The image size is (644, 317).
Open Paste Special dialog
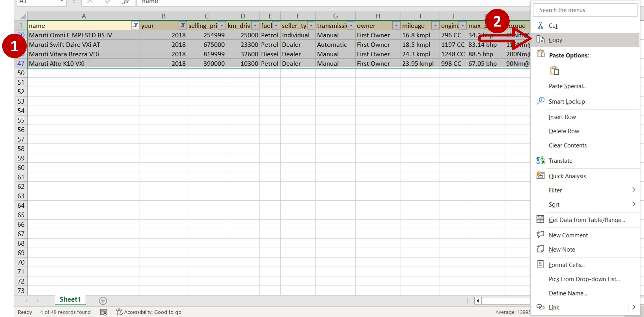pos(567,86)
